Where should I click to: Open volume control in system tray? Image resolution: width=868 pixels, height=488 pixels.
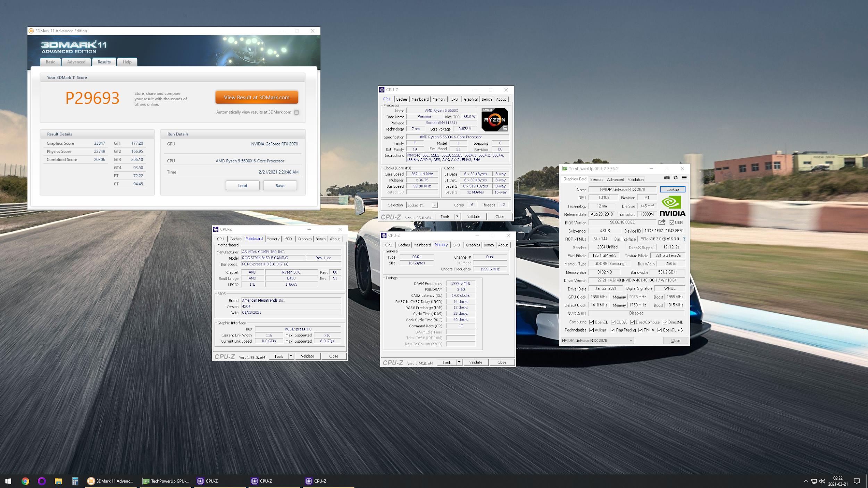822,481
